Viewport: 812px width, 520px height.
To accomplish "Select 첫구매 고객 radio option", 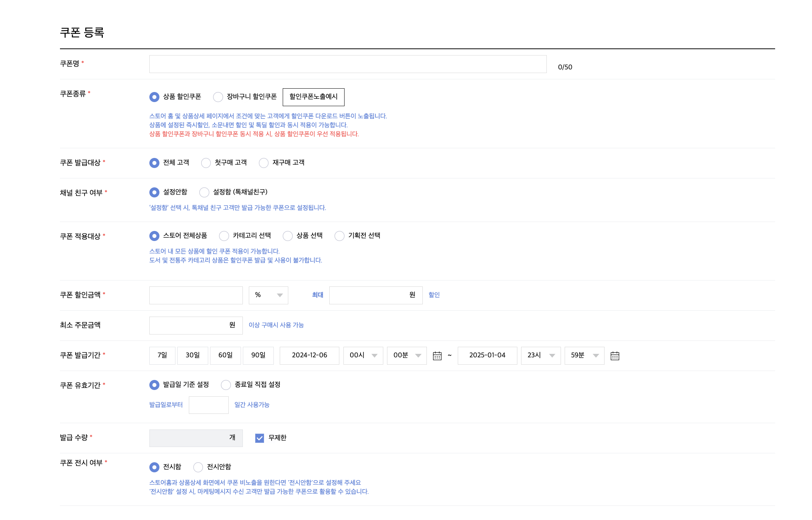I will (x=206, y=163).
